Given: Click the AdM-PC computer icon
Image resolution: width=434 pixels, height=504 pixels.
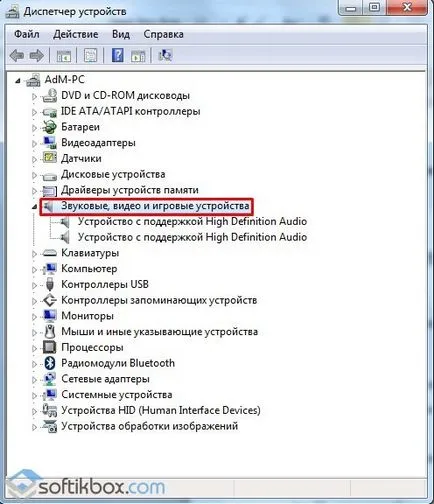Looking at the screenshot, I should (x=33, y=80).
